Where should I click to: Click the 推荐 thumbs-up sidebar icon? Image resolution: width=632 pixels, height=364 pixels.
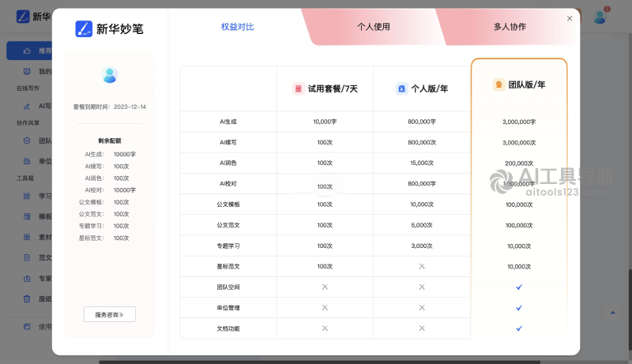click(x=27, y=51)
